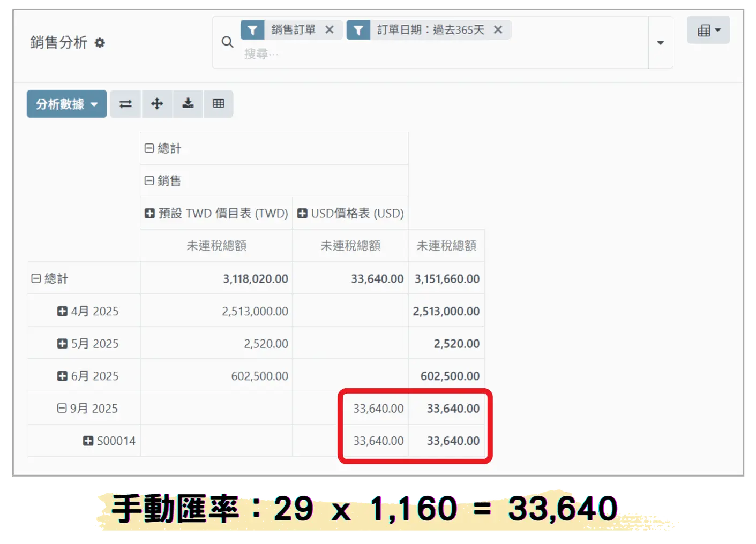The height and width of the screenshot is (544, 756).
Task: Open the 分析數據 measures dropdown
Action: [66, 104]
